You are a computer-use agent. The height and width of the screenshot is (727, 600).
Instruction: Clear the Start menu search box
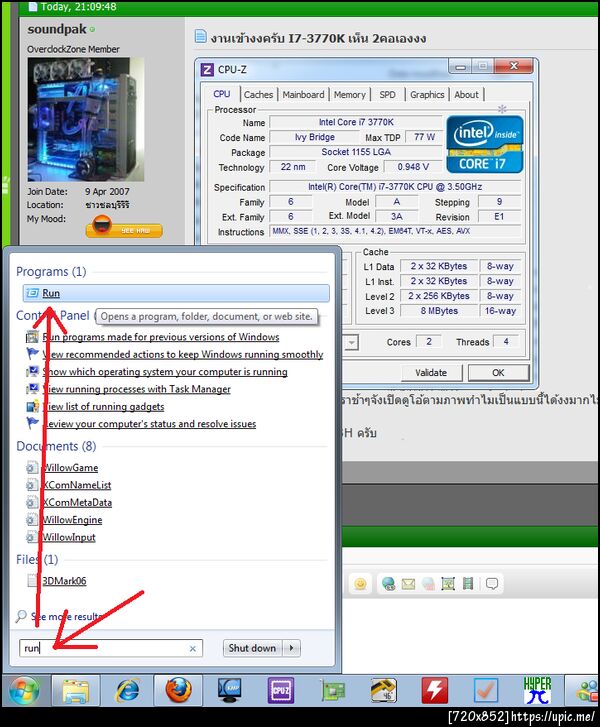(x=193, y=649)
